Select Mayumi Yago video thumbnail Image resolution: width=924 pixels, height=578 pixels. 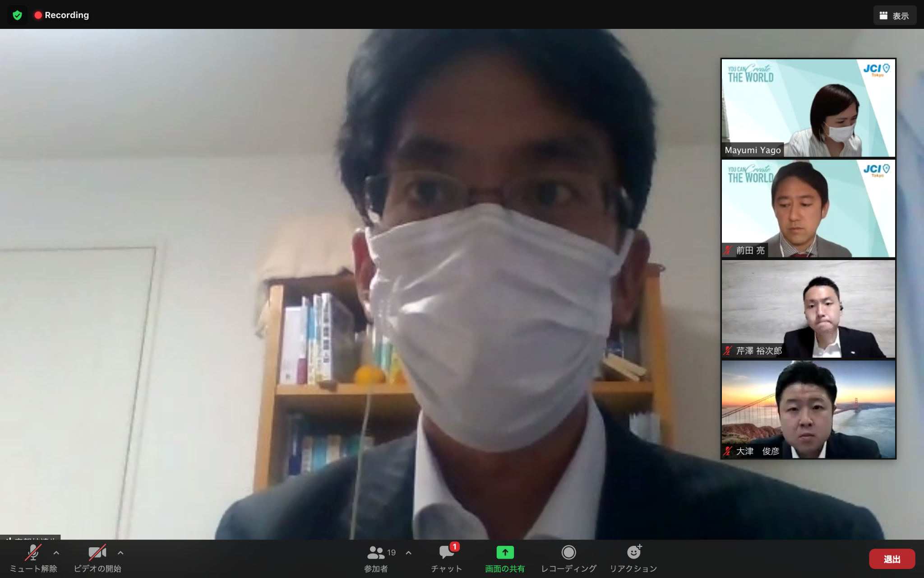tap(808, 108)
